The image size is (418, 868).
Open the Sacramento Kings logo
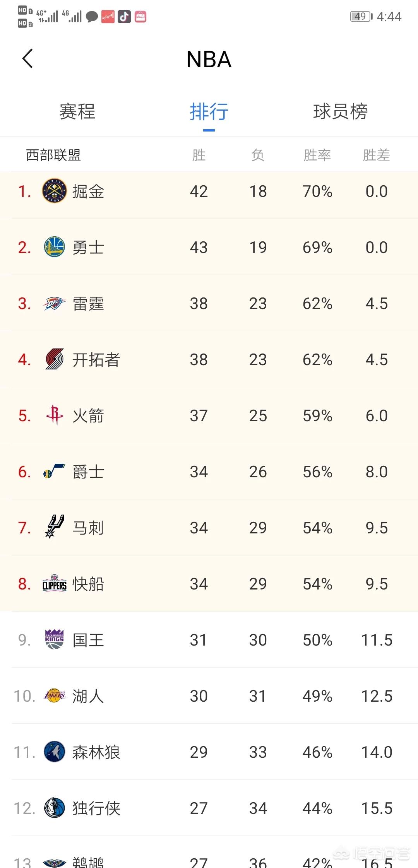click(54, 639)
